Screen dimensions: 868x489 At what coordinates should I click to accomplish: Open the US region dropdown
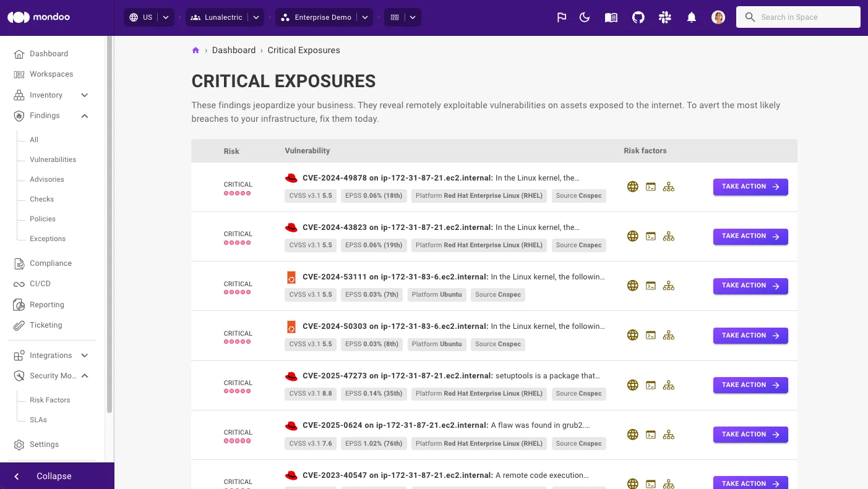pos(148,17)
